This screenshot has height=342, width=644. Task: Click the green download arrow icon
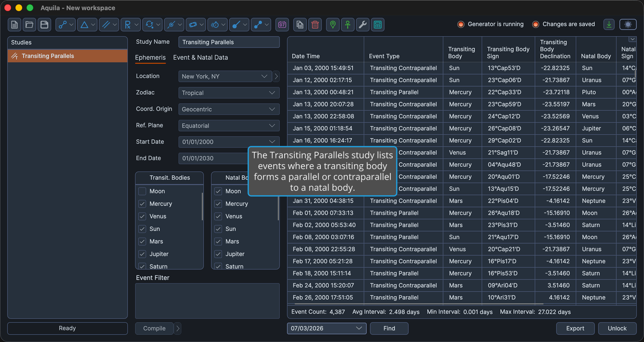point(609,25)
